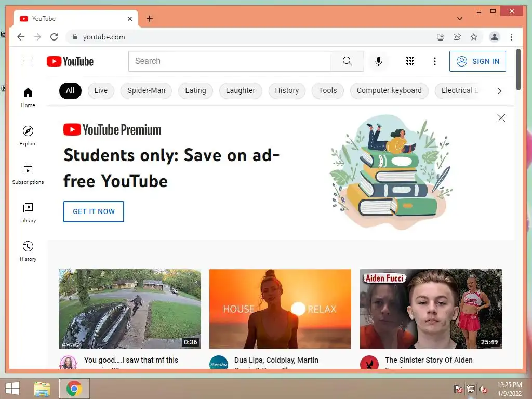Open YouTube settings three-dot menu
This screenshot has height=399, width=532.
pyautogui.click(x=435, y=61)
